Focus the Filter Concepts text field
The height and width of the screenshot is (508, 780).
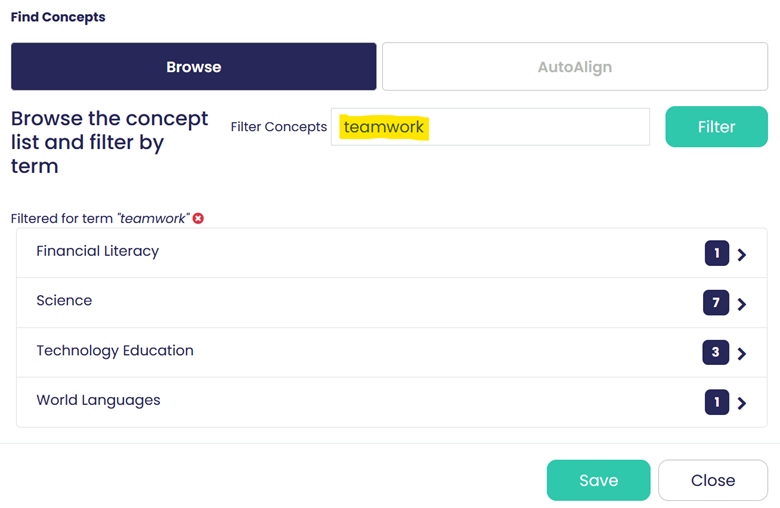tap(490, 127)
